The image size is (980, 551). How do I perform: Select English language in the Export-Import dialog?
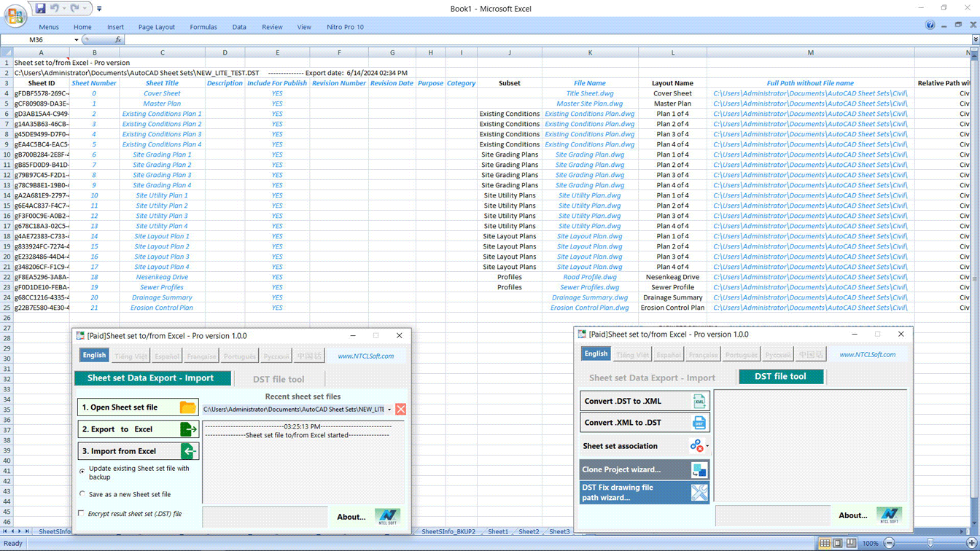(x=94, y=356)
